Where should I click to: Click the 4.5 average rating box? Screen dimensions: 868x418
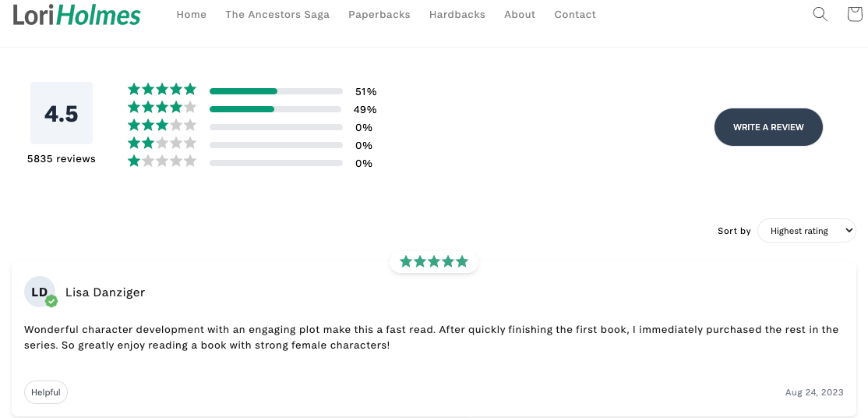62,113
